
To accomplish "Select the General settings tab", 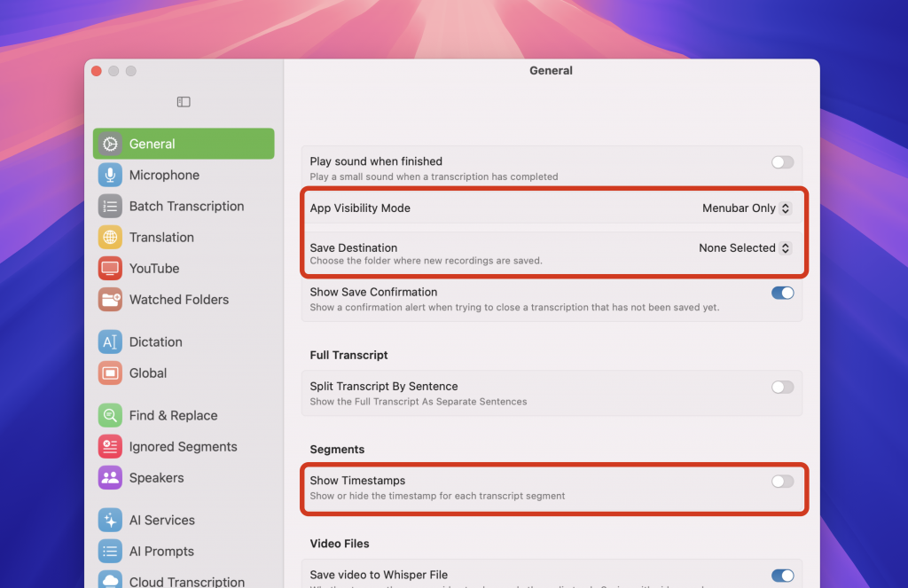I will (184, 144).
